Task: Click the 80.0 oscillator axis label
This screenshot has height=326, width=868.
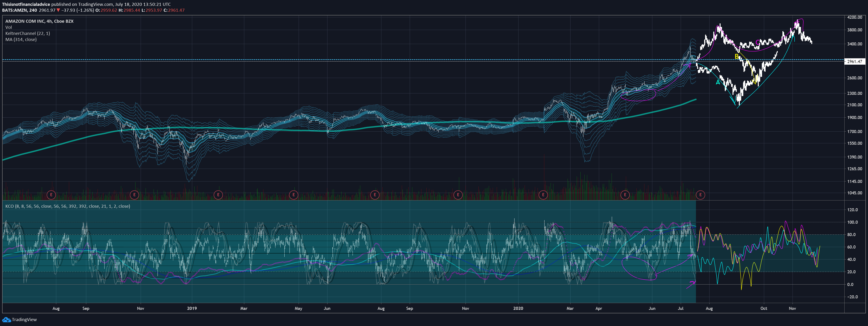Action: pos(852,234)
